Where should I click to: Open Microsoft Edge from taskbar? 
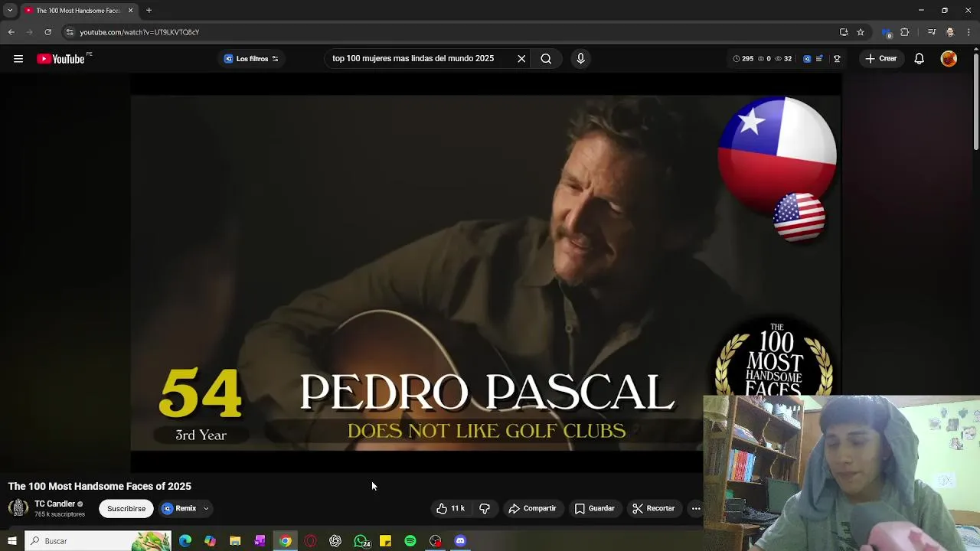point(185,541)
